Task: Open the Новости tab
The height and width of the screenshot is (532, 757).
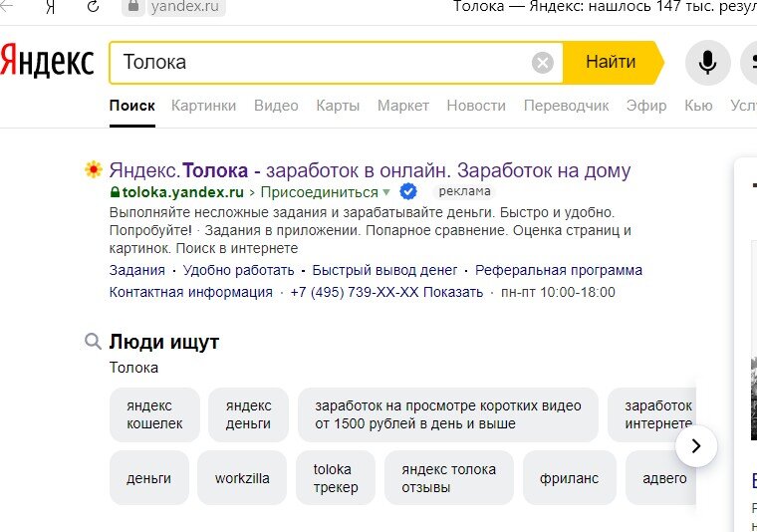Action: click(x=476, y=106)
